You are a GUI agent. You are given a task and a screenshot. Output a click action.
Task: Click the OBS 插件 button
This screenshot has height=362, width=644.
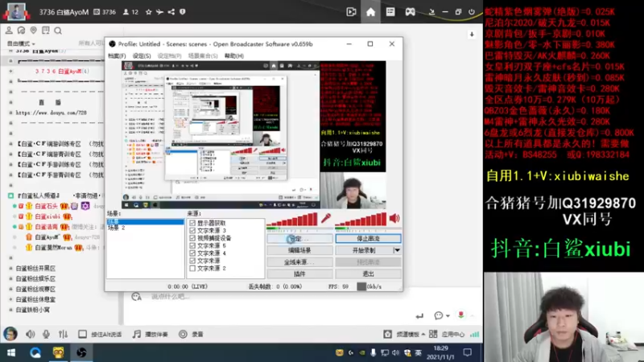(299, 274)
